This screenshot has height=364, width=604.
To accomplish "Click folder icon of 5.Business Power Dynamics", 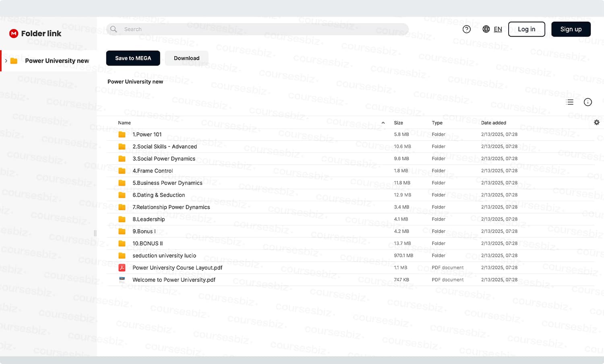I will [122, 183].
